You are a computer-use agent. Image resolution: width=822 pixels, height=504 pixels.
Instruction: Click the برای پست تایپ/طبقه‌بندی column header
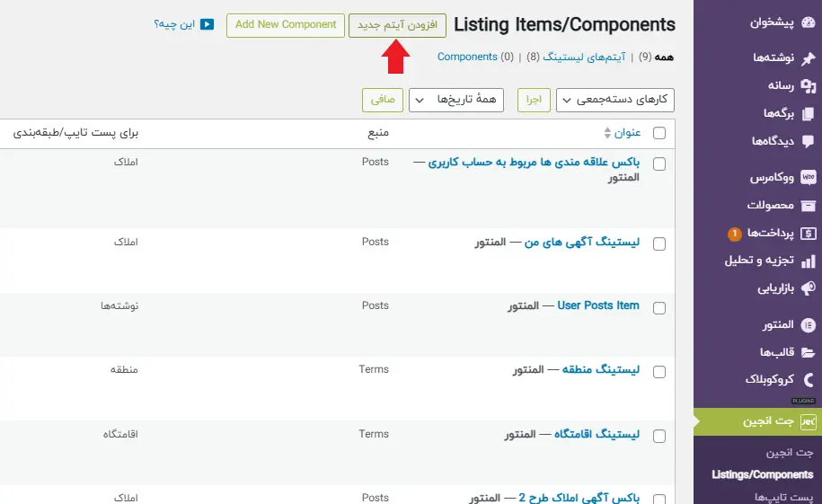75,133
